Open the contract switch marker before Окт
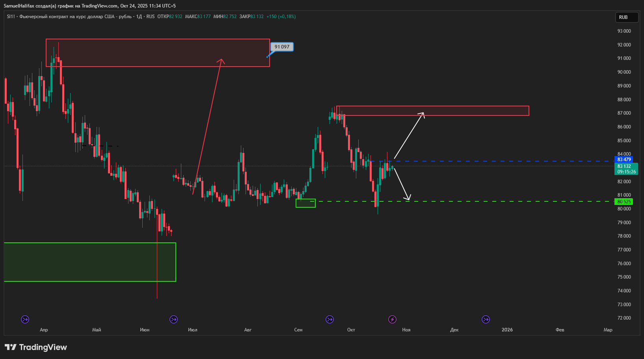 coord(330,319)
